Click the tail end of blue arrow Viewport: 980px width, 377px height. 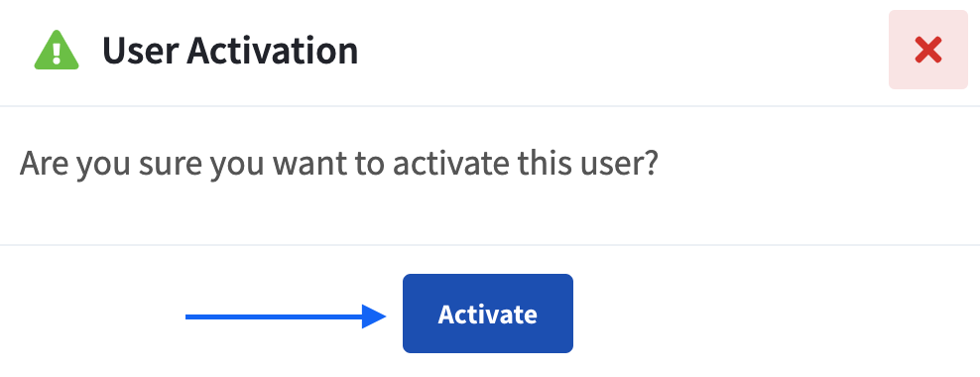point(191,316)
